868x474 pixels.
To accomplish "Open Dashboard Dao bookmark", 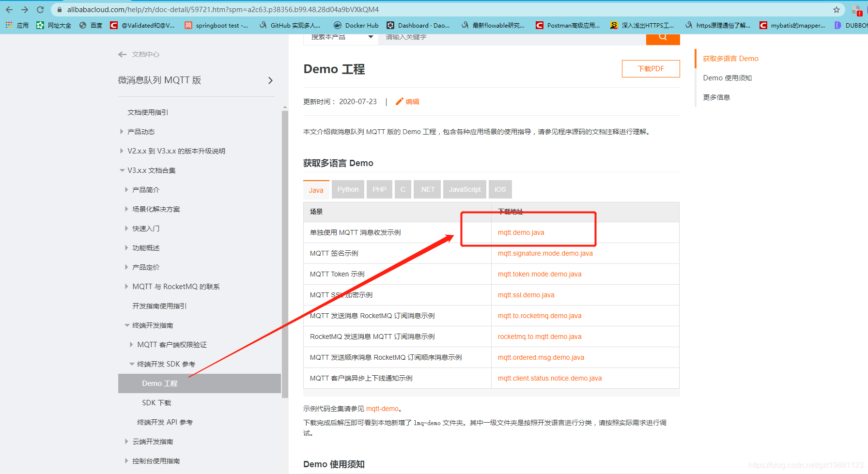I will (x=418, y=25).
